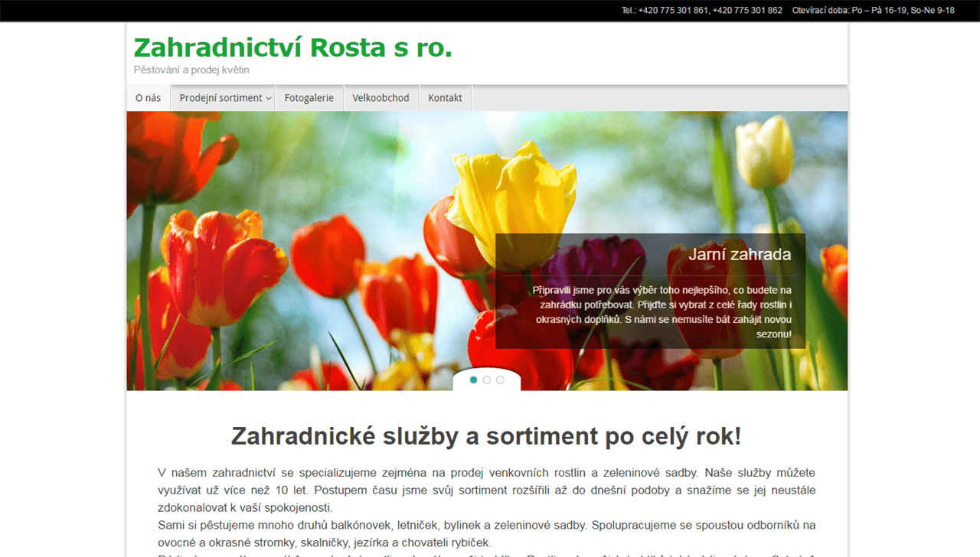Click the tagline Pěstování a prodej květin
This screenshot has width=980, height=557.
tap(191, 70)
